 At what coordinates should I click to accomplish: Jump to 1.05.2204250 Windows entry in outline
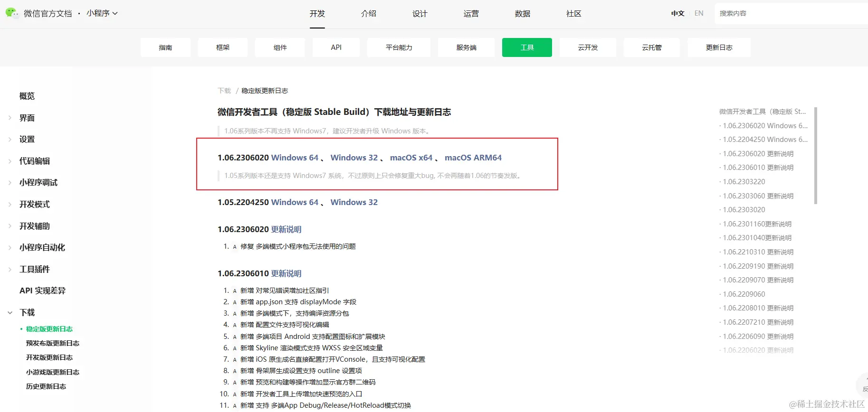765,140
